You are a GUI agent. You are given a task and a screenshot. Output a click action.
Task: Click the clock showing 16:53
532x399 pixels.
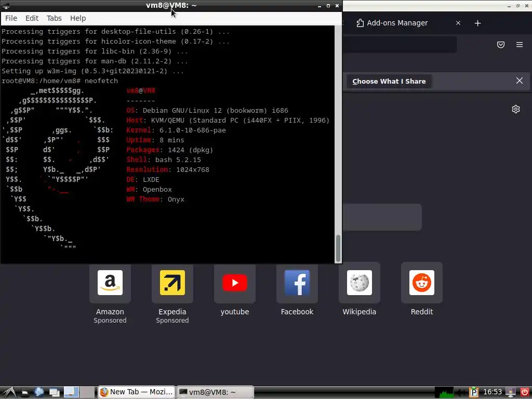pyautogui.click(x=493, y=392)
